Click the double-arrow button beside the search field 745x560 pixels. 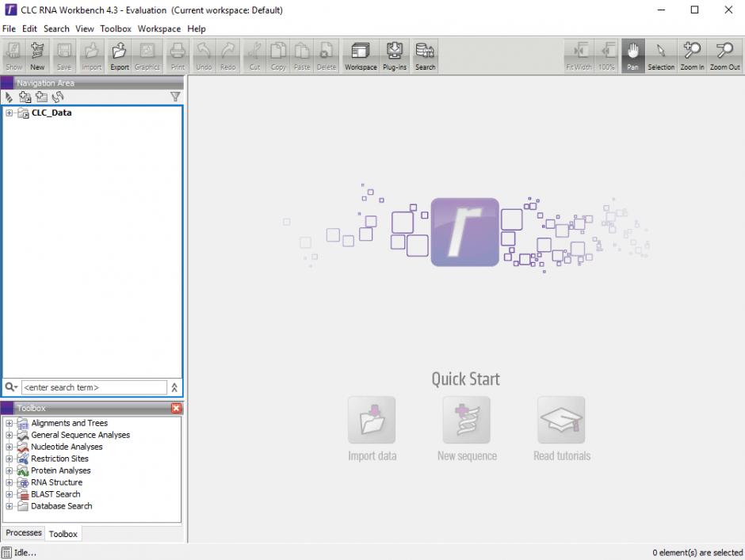(174, 387)
